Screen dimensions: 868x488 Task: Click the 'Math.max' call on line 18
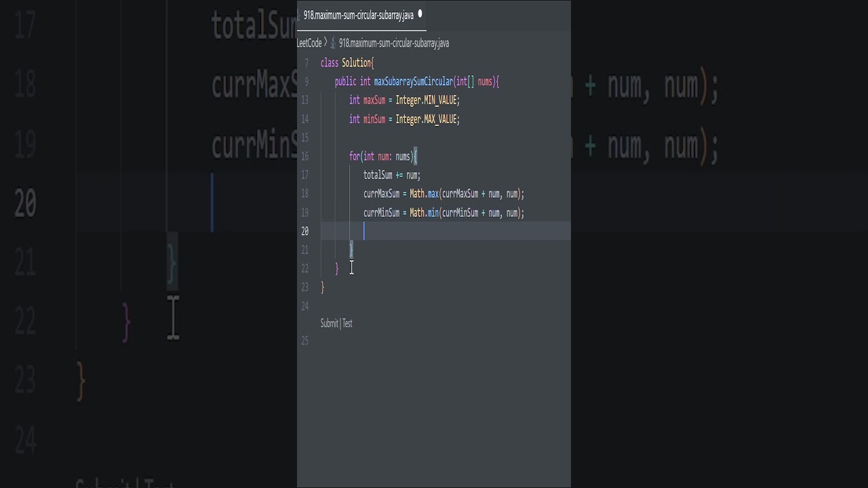pyautogui.click(x=424, y=194)
